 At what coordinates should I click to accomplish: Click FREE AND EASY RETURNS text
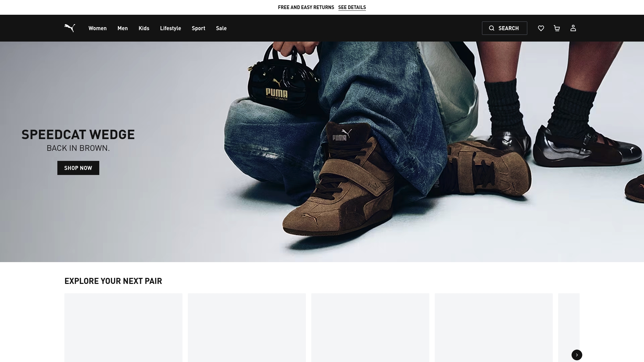pos(306,7)
